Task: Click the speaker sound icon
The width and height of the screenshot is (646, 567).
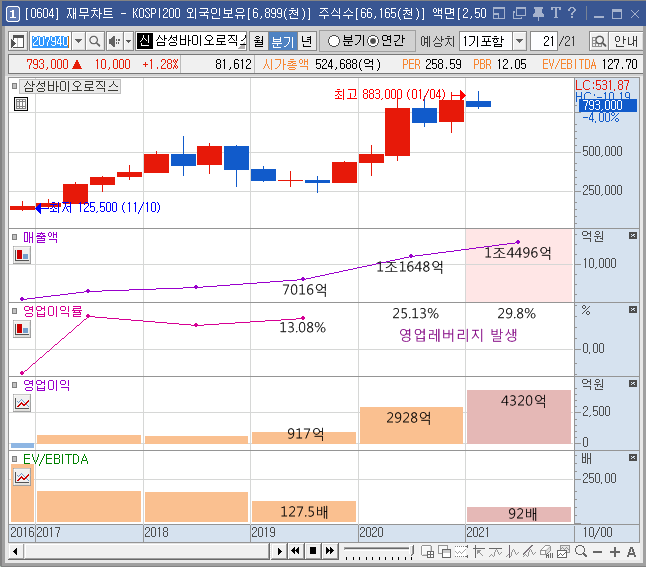Action: pos(114,41)
